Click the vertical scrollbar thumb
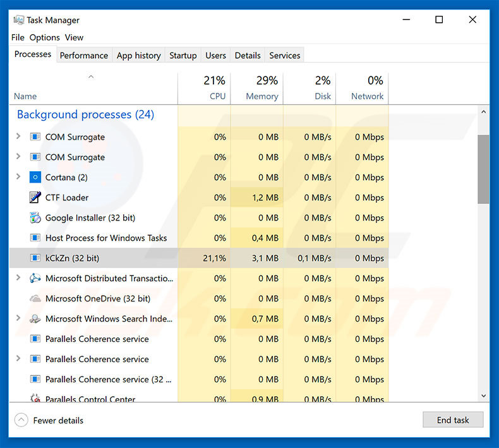499x448 pixels. pos(483,169)
